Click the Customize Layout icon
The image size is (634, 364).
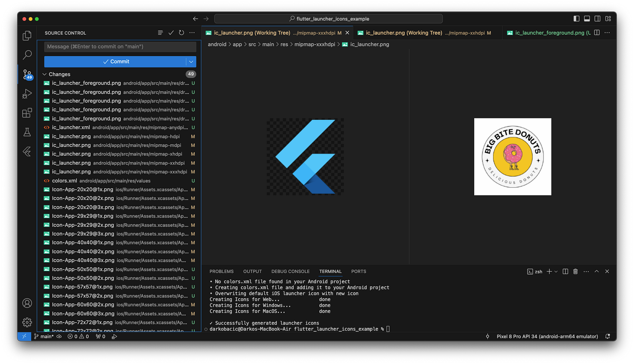coord(608,19)
